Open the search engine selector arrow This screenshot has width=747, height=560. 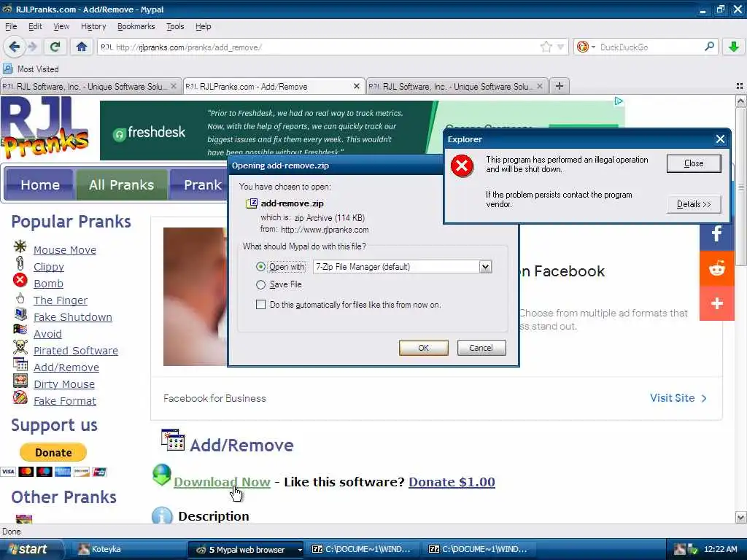click(593, 47)
